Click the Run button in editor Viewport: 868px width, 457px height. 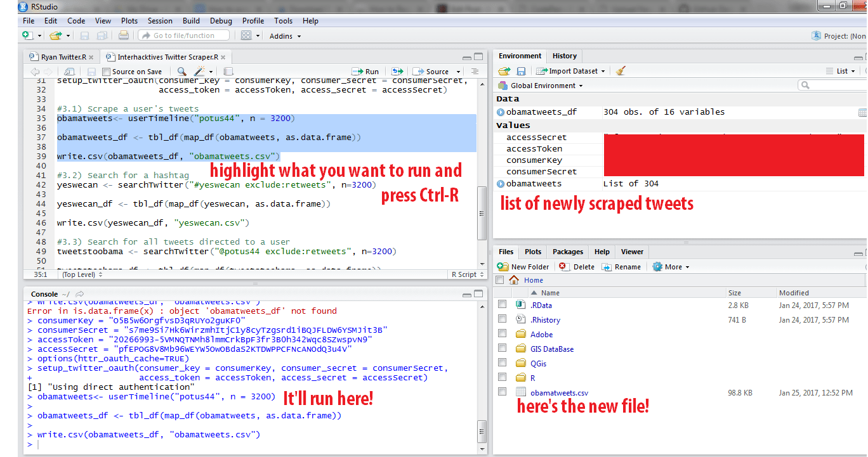[x=365, y=72]
